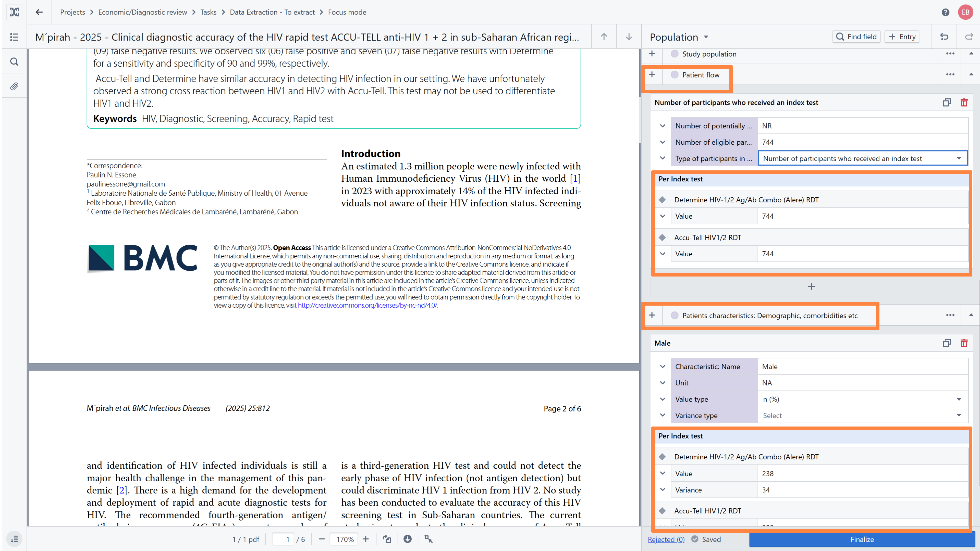Open the search icon in left sidebar

14,61
